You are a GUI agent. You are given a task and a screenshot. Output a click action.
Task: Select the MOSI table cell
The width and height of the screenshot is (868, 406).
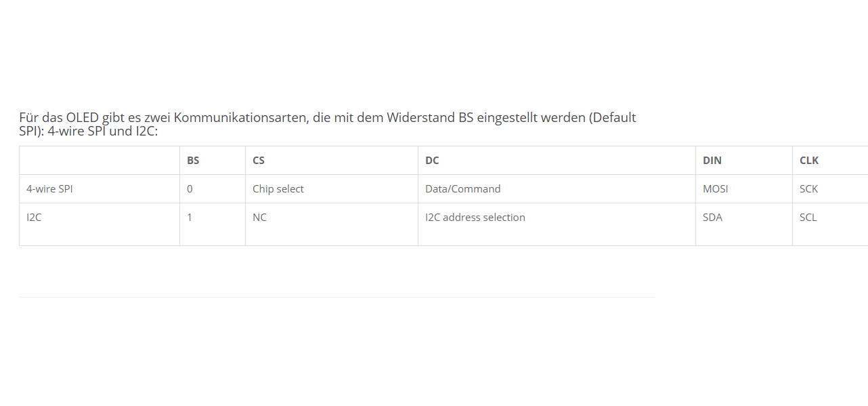[x=716, y=189]
